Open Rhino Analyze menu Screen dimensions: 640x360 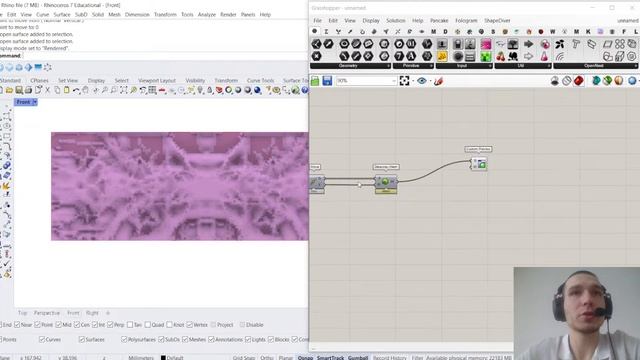pos(207,14)
